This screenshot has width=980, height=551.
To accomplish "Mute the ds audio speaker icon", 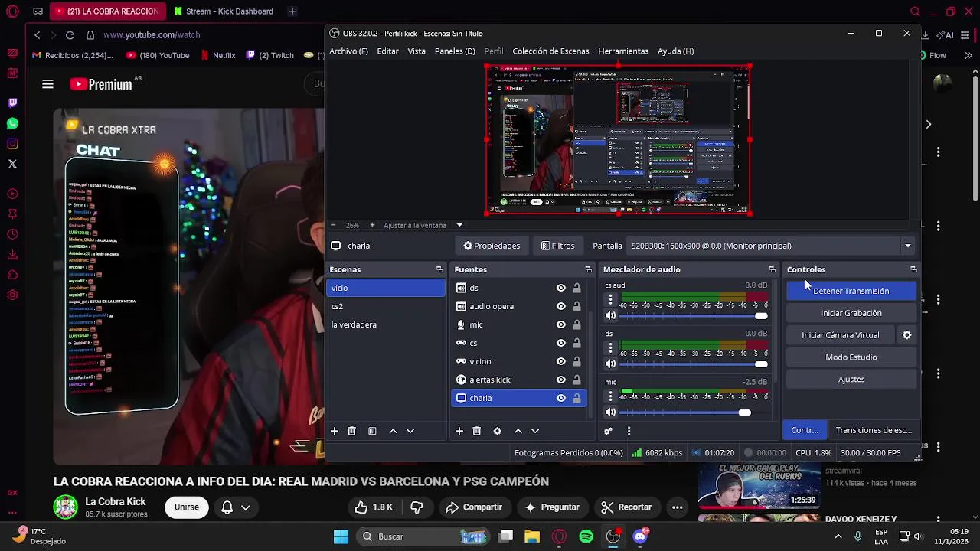I will [610, 364].
